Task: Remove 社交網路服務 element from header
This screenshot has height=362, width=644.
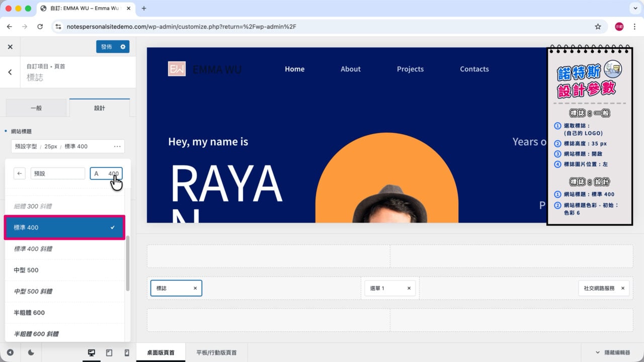Action: coord(623,288)
